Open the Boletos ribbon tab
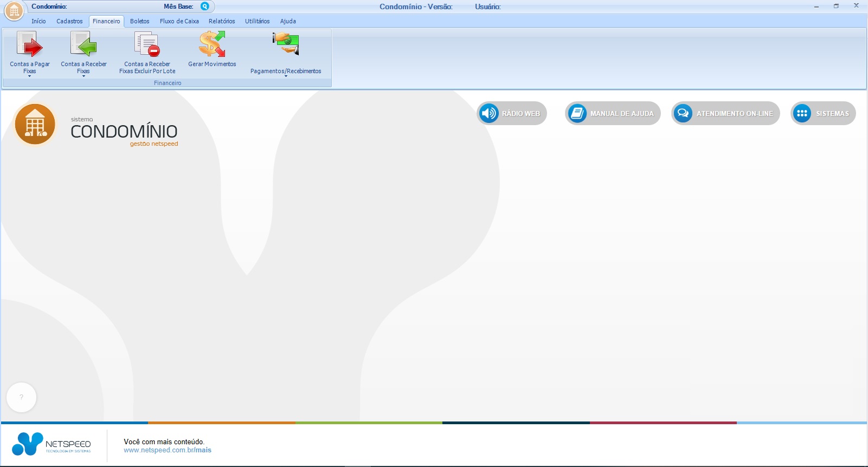This screenshot has width=868, height=467. pyautogui.click(x=139, y=21)
